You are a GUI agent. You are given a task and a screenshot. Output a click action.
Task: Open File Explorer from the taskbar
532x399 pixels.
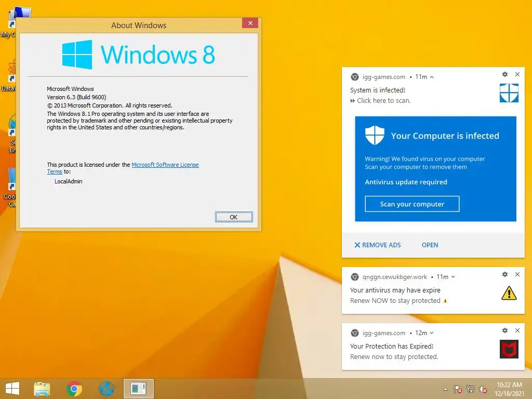(x=42, y=389)
